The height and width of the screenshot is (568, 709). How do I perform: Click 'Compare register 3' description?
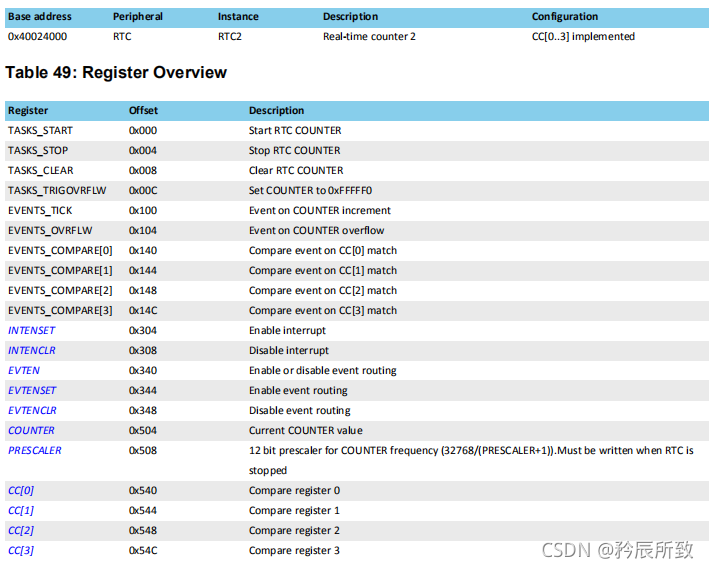[294, 550]
